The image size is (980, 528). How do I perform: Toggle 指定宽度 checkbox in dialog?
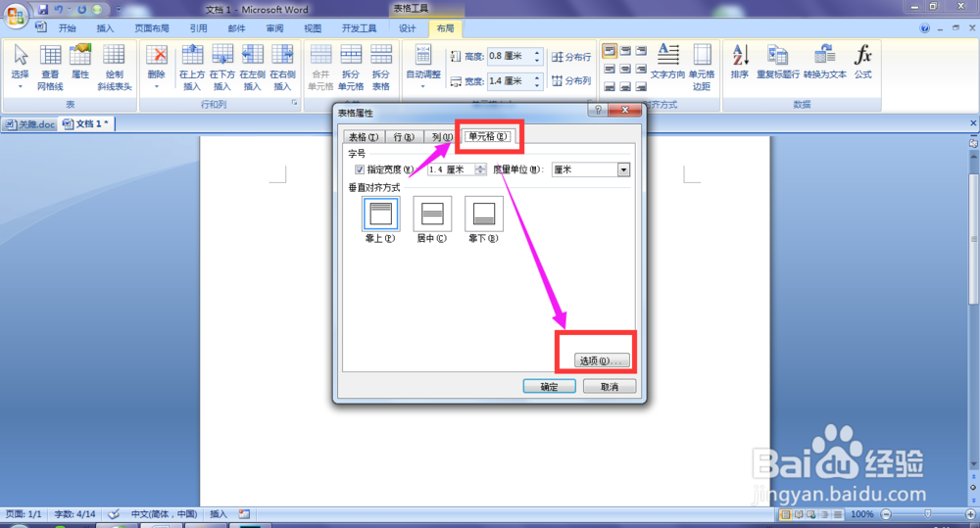(x=360, y=169)
